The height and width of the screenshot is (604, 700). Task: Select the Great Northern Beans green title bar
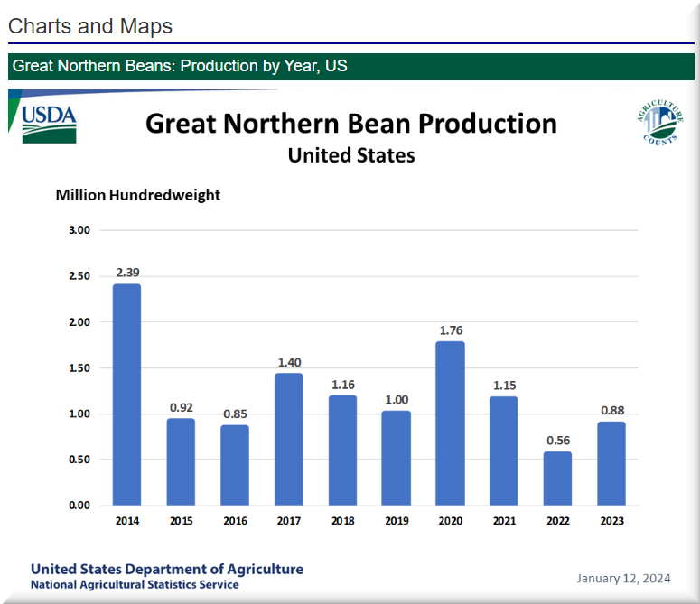pyautogui.click(x=350, y=67)
